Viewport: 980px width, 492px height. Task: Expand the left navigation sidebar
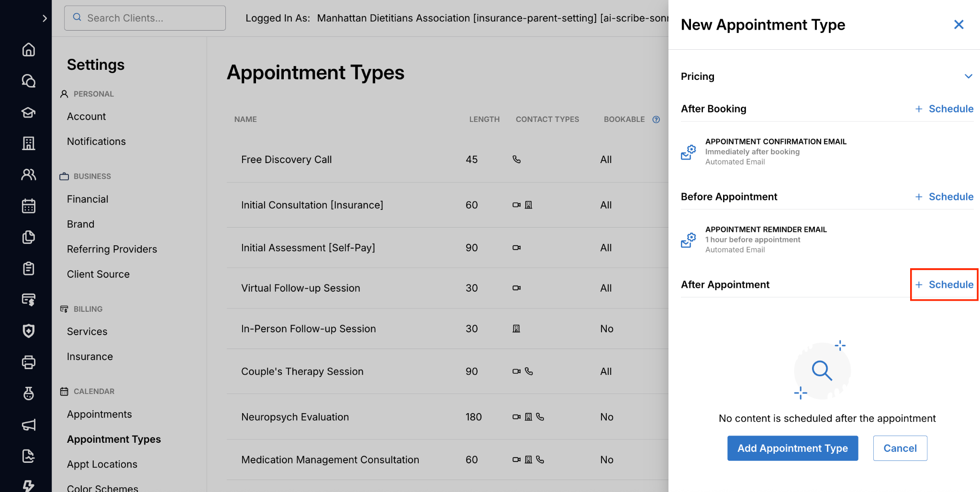(45, 18)
